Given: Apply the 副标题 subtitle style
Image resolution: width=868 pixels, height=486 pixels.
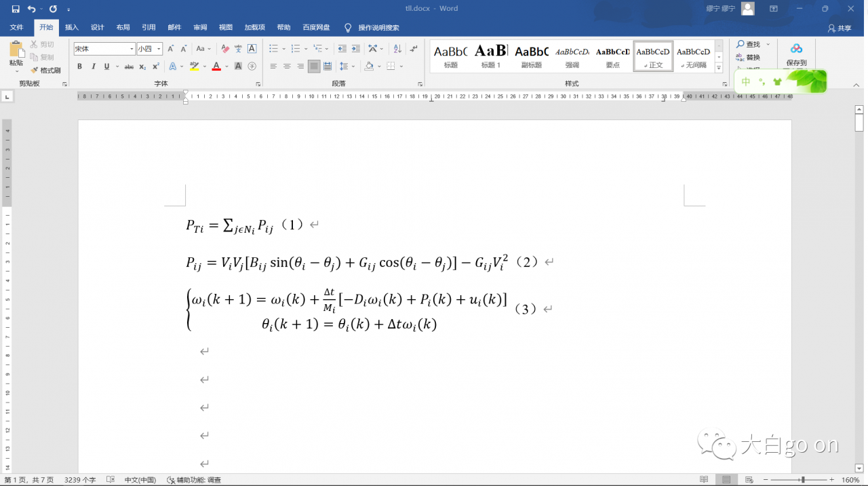Looking at the screenshot, I should tap(532, 56).
